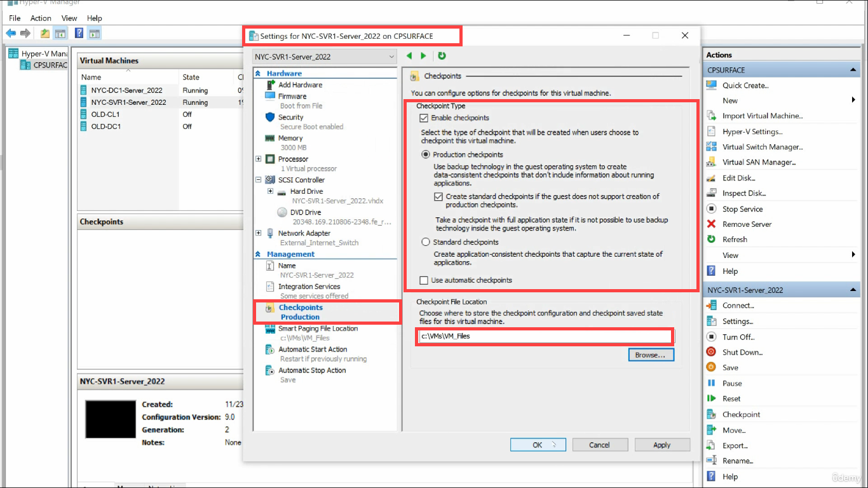Image resolution: width=868 pixels, height=488 pixels.
Task: Collapse NYC-SVR1-Server_2022 actions section arrow
Action: tap(853, 290)
